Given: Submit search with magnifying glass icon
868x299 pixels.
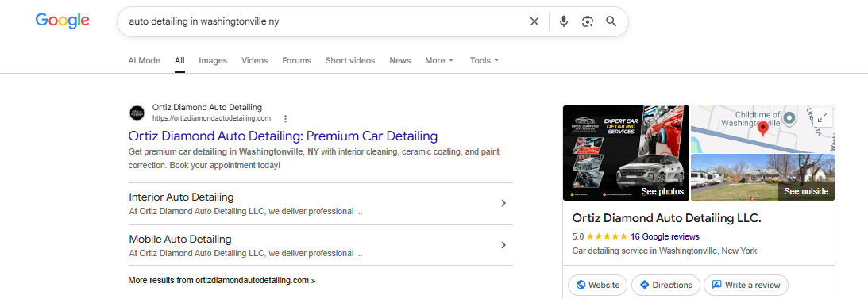Looking at the screenshot, I should (611, 21).
